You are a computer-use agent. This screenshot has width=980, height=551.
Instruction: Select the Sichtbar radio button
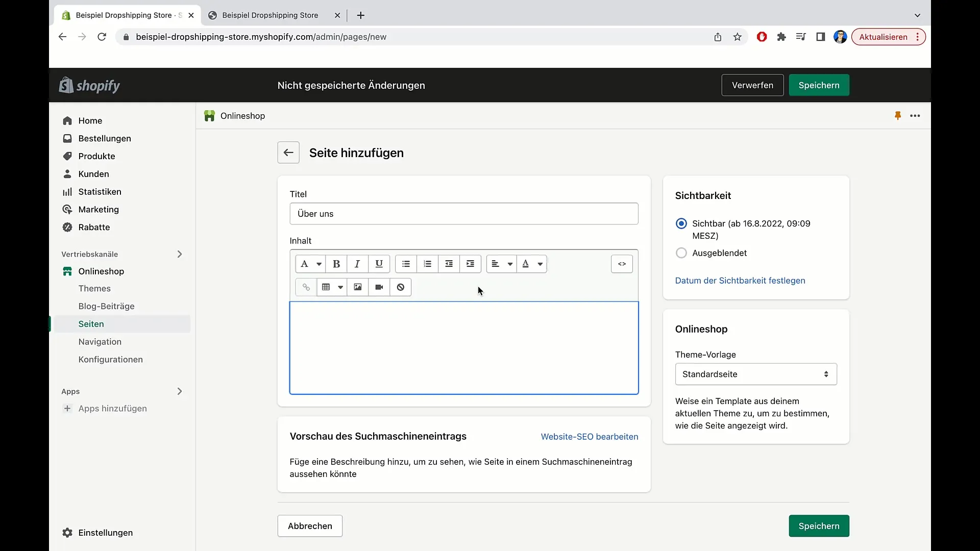pyautogui.click(x=681, y=222)
